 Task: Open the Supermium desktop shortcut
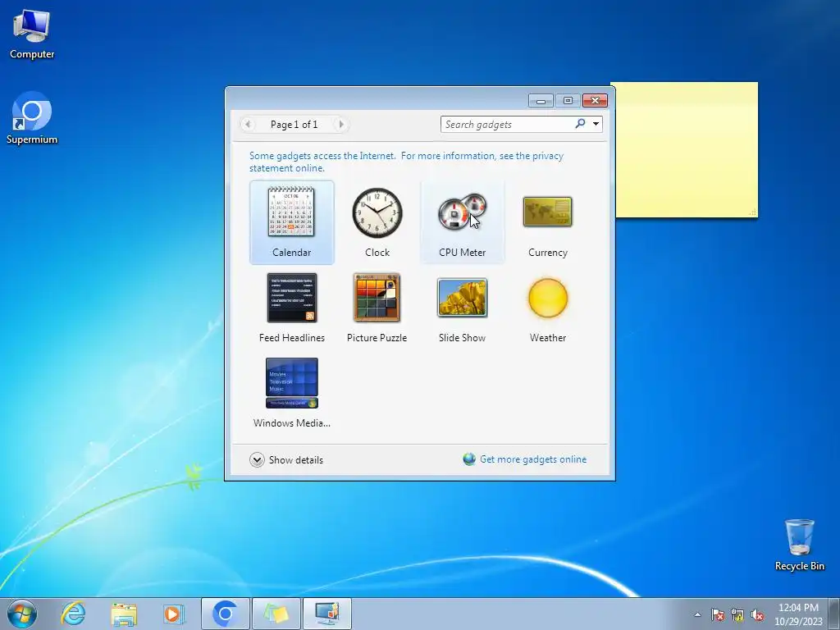tap(32, 119)
